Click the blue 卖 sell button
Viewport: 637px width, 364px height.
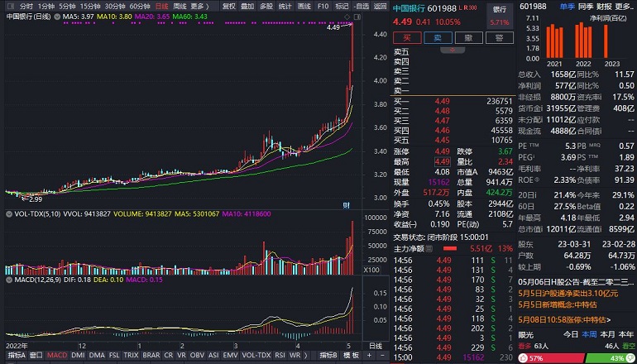click(438, 38)
